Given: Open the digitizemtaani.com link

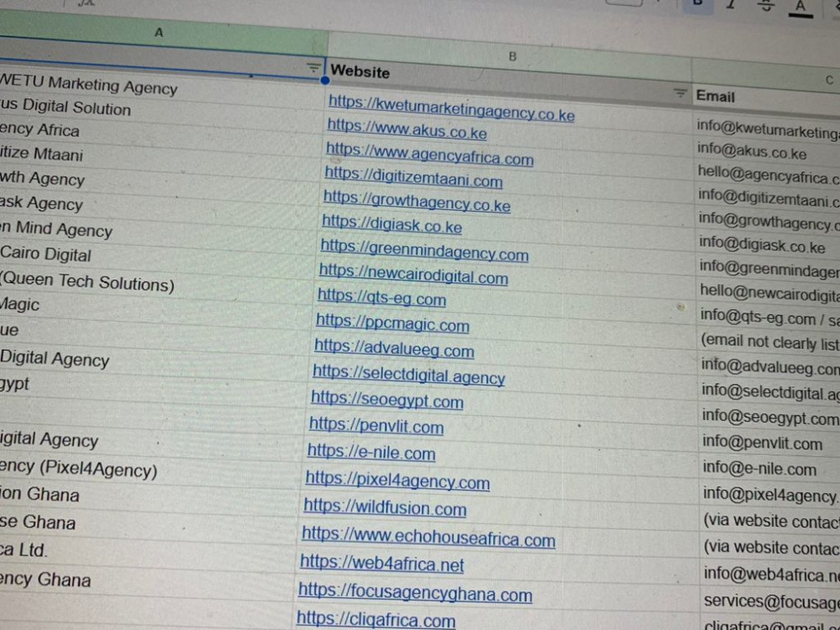Looking at the screenshot, I should [x=413, y=176].
